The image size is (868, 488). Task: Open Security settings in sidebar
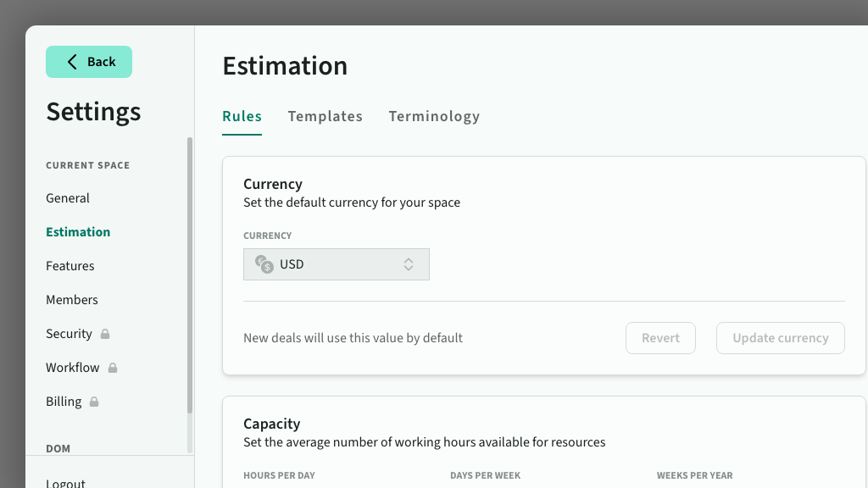pos(69,334)
